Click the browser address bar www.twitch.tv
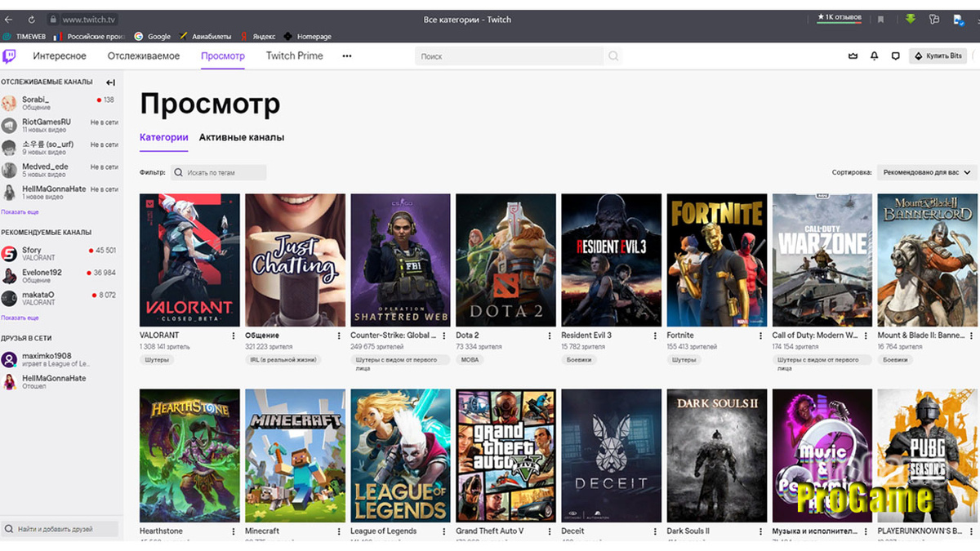This screenshot has width=980, height=551. coord(90,19)
